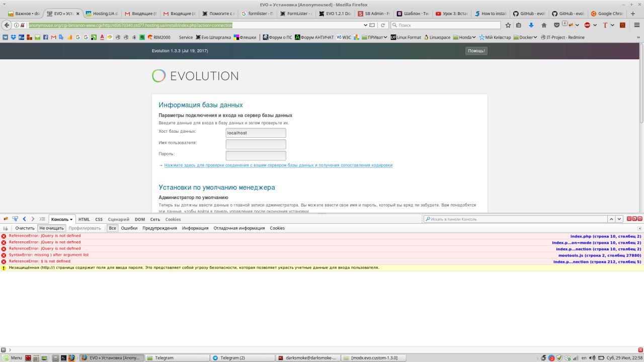Open the address bar history dropdown arrow
Image resolution: width=644 pixels, height=362 pixels.
pos(365,25)
